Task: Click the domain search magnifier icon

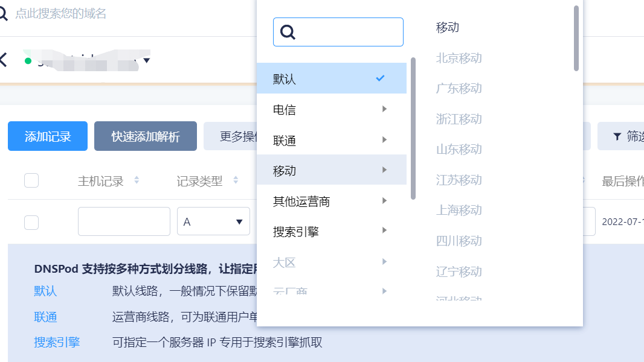Action: click(3, 13)
